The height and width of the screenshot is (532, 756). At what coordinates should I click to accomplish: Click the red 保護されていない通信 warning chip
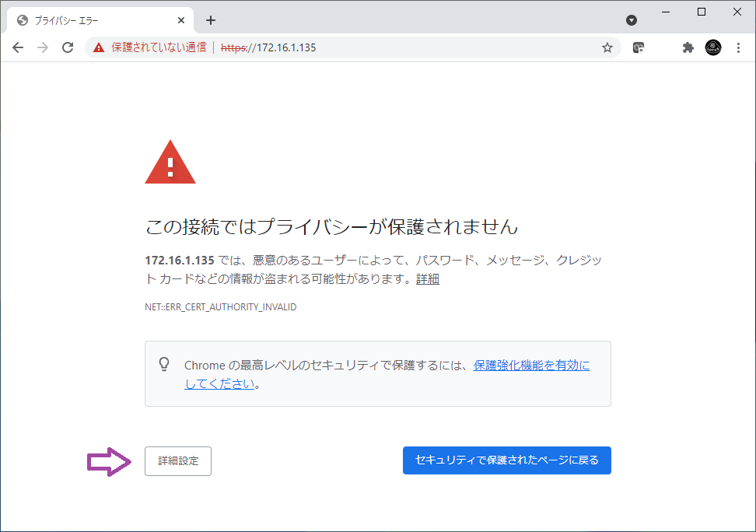point(149,47)
